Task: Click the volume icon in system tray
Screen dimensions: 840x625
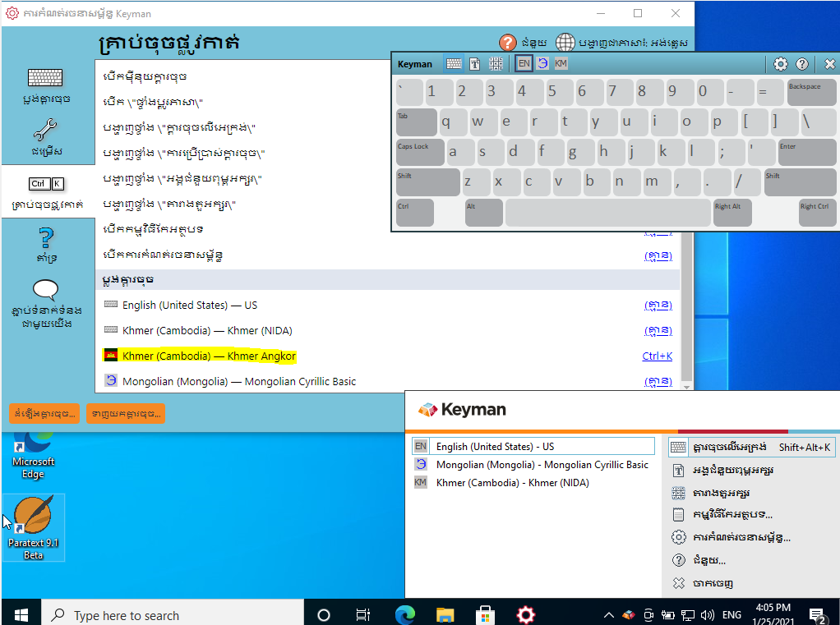Action: point(707,615)
